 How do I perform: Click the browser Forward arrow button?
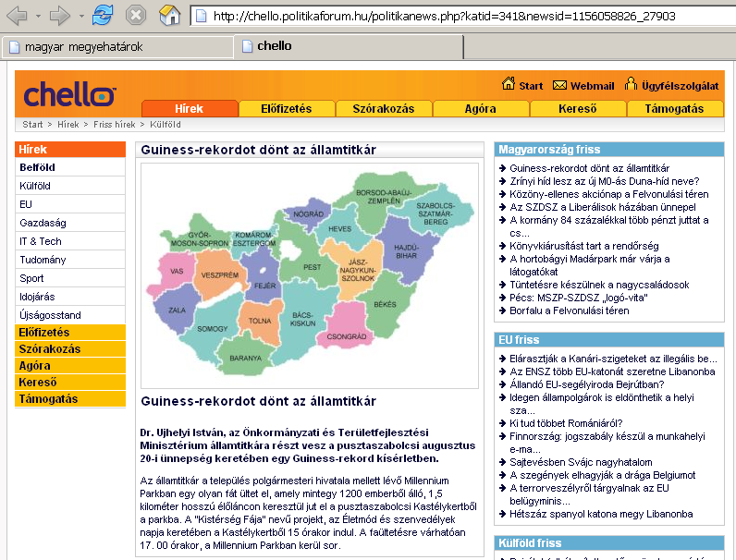59,16
